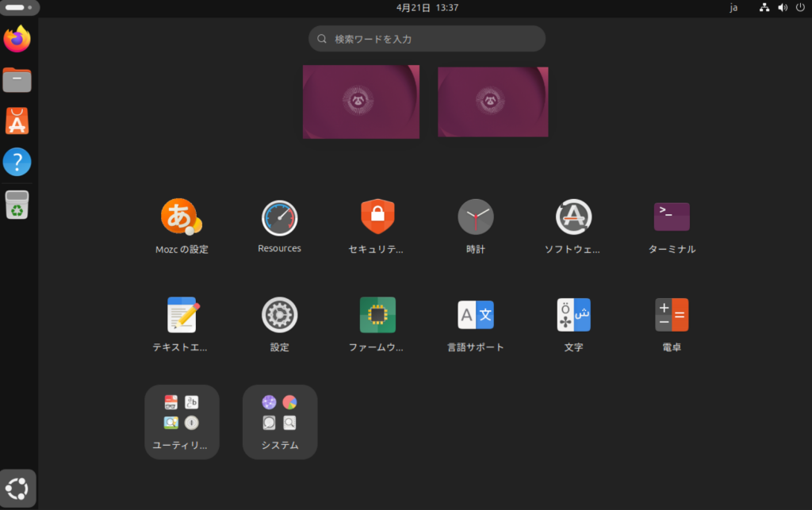
Task: Expand the ユーティリティ app folder
Action: (x=182, y=421)
